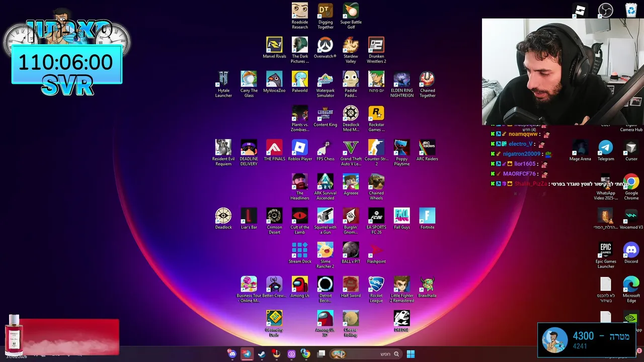Open the Half Sword shortcut

coord(351,287)
